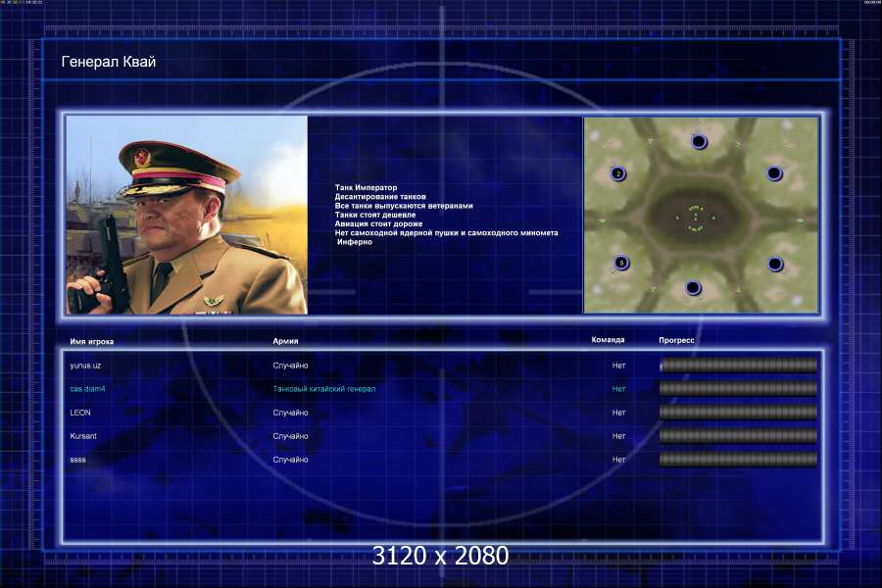882x588 pixels.
Task: Click the 'Десантирование танков' description line
Action: (380, 196)
